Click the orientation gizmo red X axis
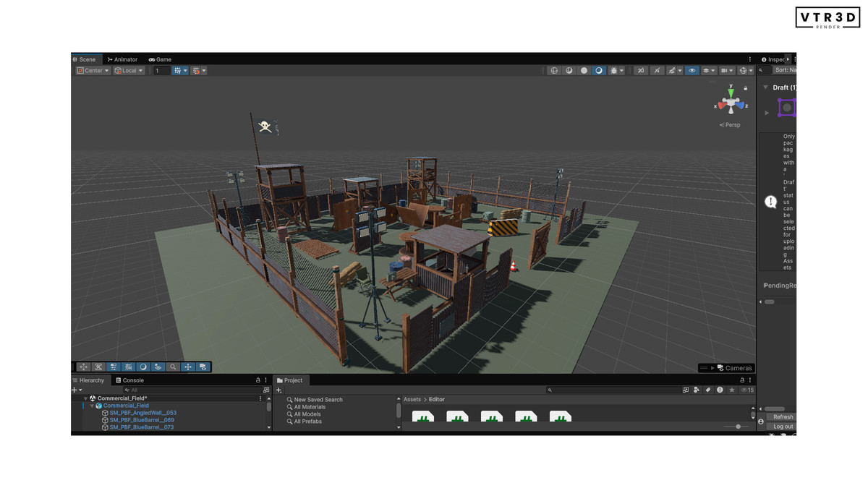The image size is (868, 488). click(x=721, y=106)
